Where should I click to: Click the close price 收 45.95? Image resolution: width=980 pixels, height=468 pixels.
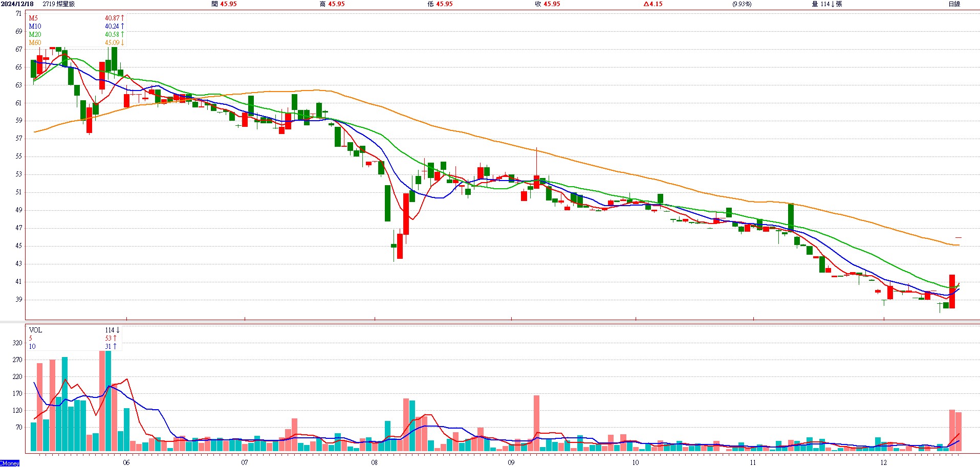coord(548,4)
